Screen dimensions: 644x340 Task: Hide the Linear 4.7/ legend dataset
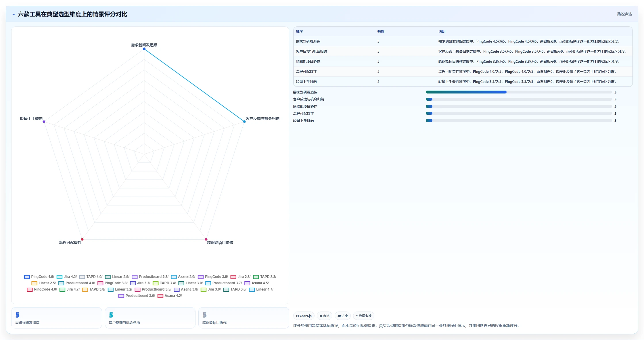pyautogui.click(x=261, y=289)
